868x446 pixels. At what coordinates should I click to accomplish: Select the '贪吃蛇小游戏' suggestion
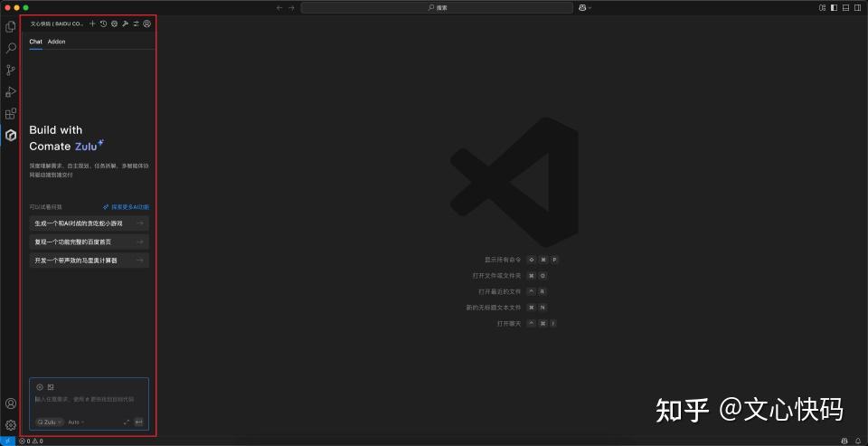(x=90, y=223)
